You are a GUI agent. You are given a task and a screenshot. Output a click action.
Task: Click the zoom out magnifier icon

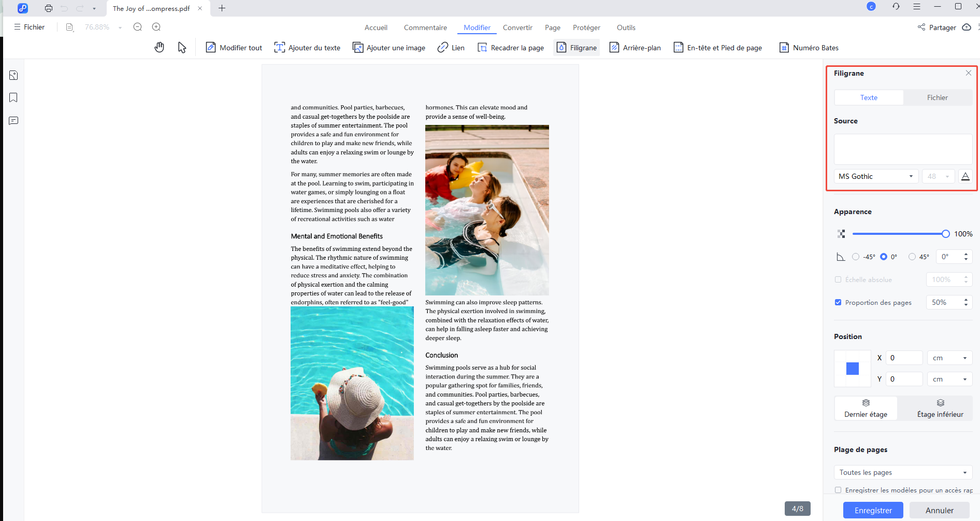point(137,27)
